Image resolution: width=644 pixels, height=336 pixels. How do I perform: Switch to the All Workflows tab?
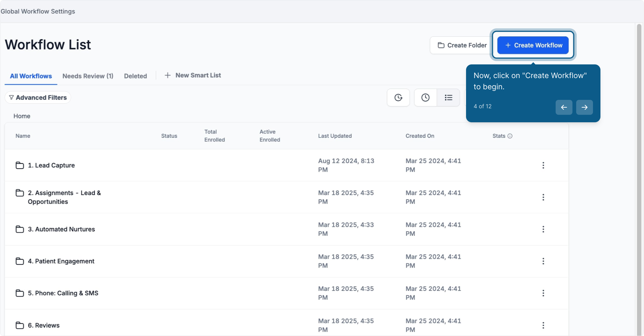tap(31, 76)
